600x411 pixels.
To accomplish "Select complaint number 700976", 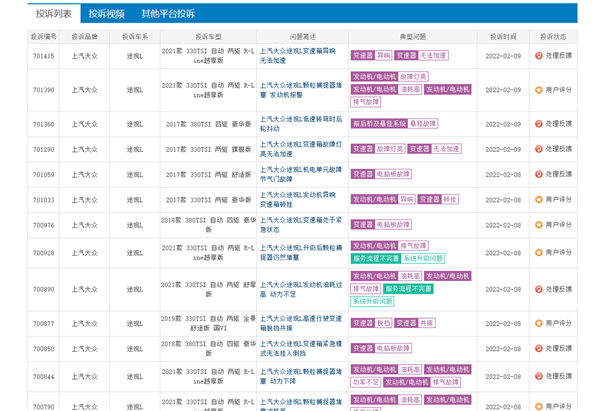I will tap(44, 225).
